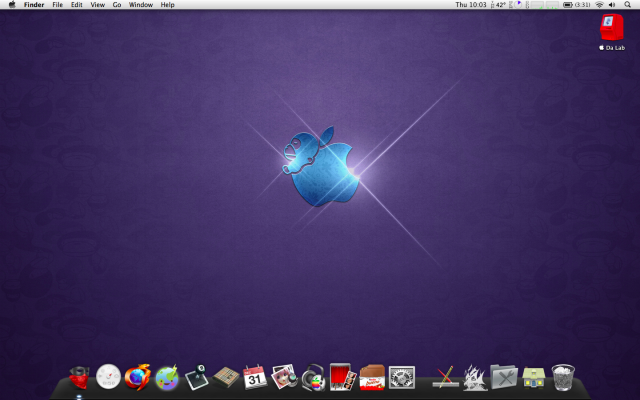Open the gray Utilities tools folder in Dock
Screen dimensions: 640x400
(x=504, y=377)
